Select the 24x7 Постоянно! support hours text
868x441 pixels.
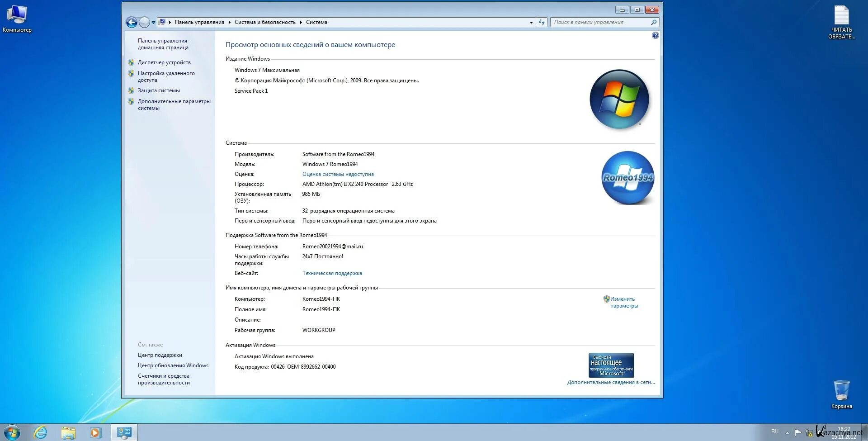(323, 256)
